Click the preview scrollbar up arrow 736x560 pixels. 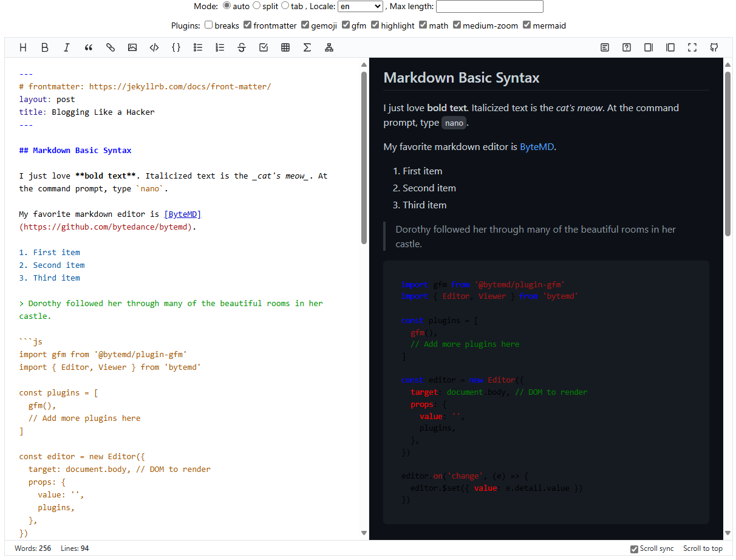point(727,64)
